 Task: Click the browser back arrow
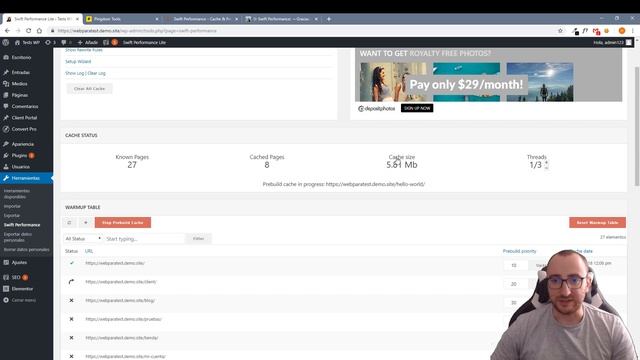pyautogui.click(x=7, y=31)
